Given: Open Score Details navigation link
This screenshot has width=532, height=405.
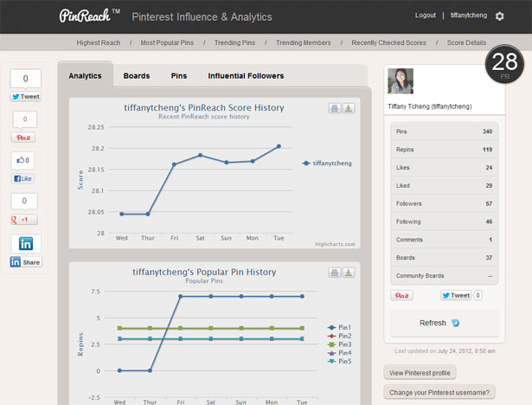Looking at the screenshot, I should pos(466,42).
